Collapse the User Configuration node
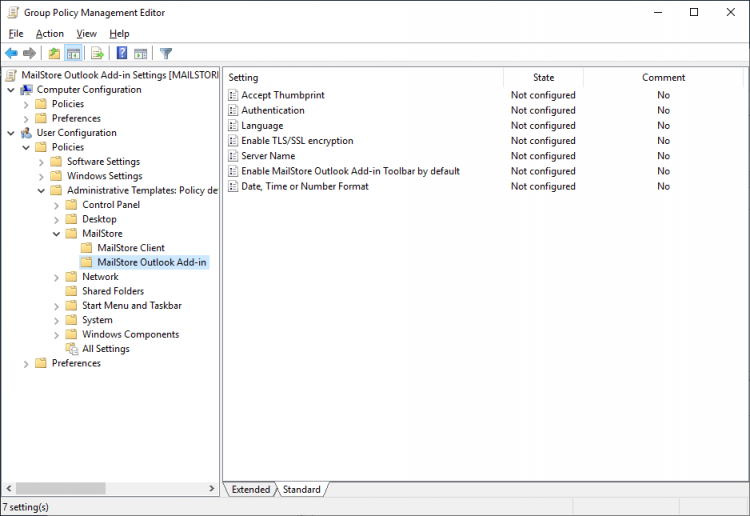The image size is (750, 516). (11, 133)
